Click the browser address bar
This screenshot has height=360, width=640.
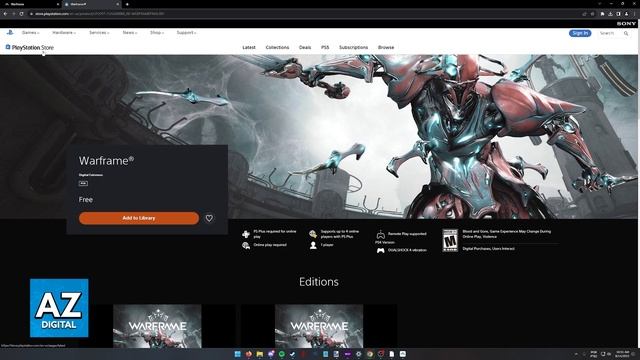[x=302, y=14]
